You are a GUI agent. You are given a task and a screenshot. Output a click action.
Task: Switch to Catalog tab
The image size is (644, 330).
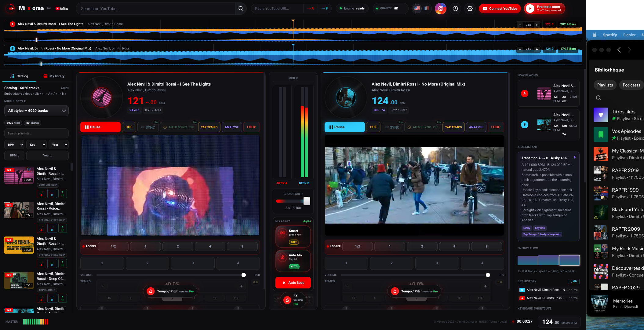(x=19, y=76)
